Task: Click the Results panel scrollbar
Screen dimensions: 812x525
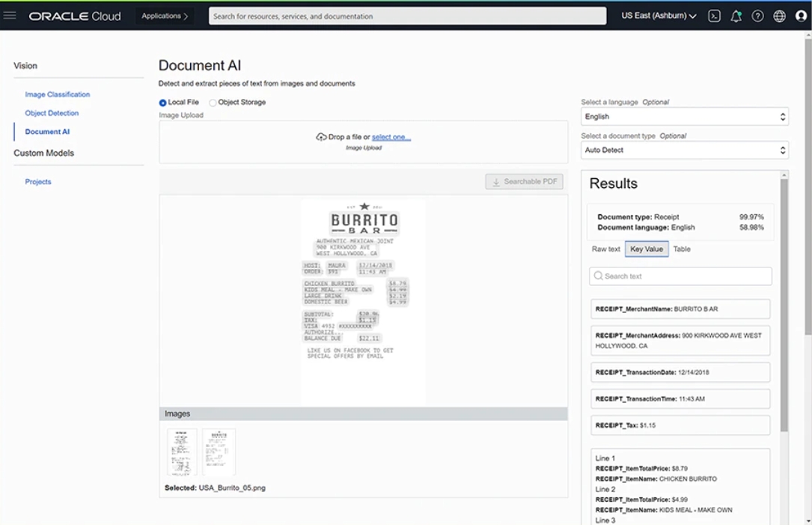Action: [x=784, y=306]
